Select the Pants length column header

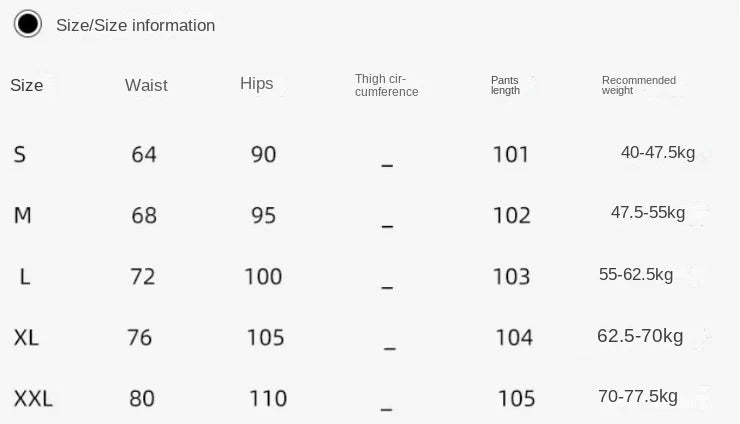click(505, 85)
